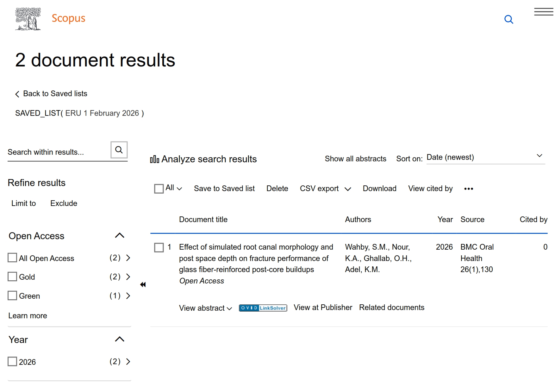This screenshot has width=555, height=392.
Task: Open View at Publisher link
Action: tap(323, 308)
